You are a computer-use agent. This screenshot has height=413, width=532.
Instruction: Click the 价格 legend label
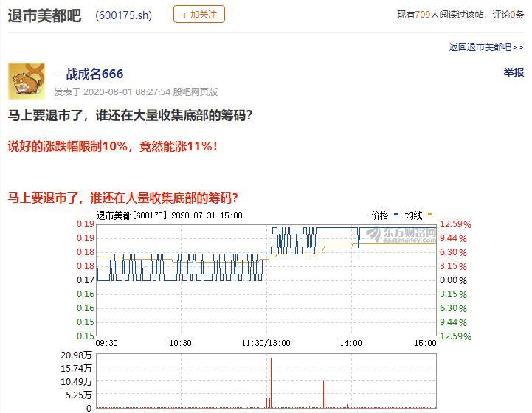click(379, 215)
